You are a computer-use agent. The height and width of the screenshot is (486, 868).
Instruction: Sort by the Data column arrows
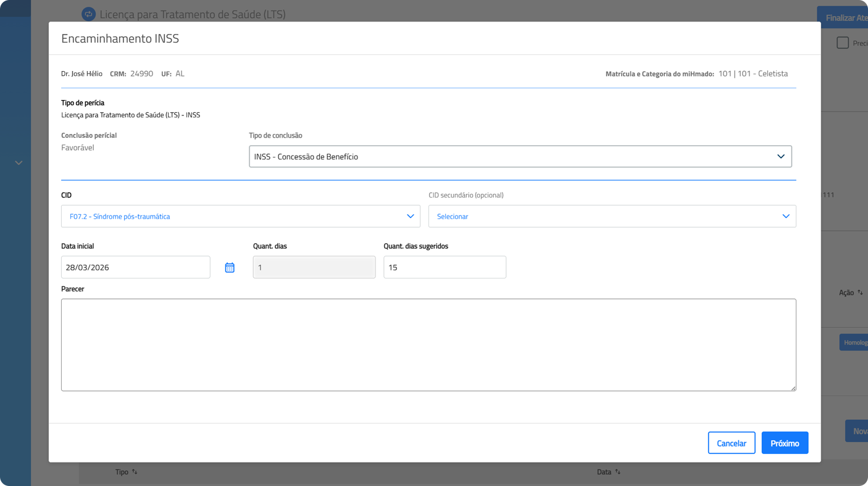click(x=617, y=472)
